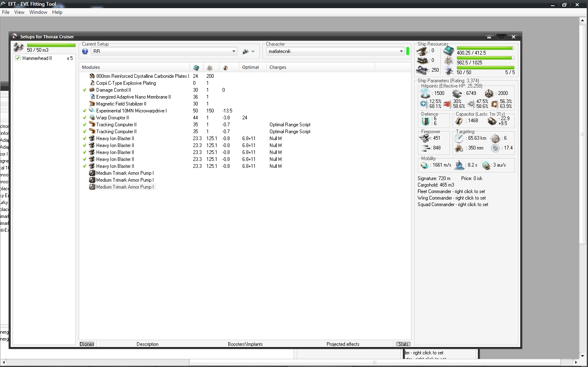
Task: Click the powergrid icon beside 982.5 / 1025
Action: pos(449,61)
